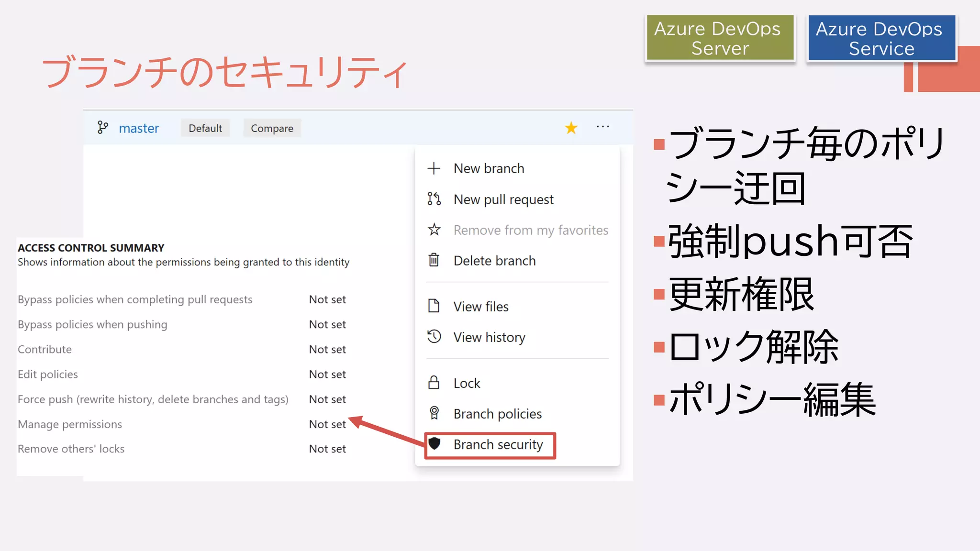980x551 pixels.
Task: Select Remove from my favorites
Action: coord(531,230)
